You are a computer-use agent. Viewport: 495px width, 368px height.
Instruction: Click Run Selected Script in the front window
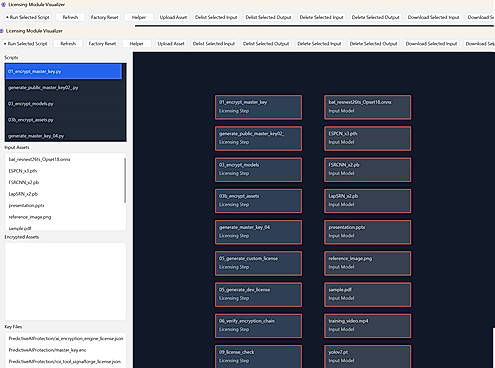pos(27,44)
